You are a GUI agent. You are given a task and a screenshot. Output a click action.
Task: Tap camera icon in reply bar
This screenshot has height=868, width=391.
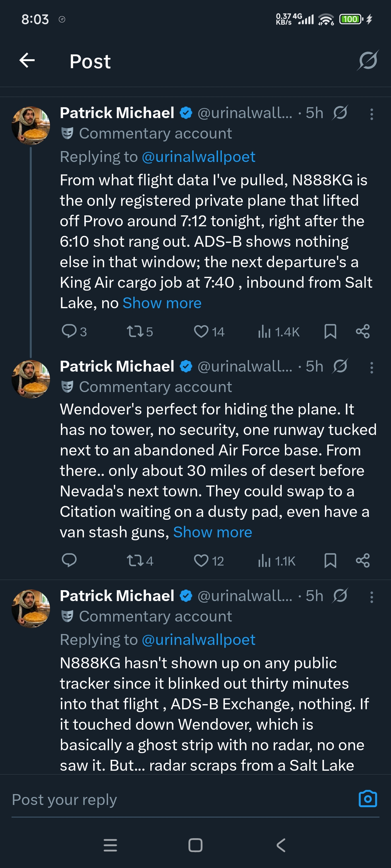pyautogui.click(x=367, y=799)
